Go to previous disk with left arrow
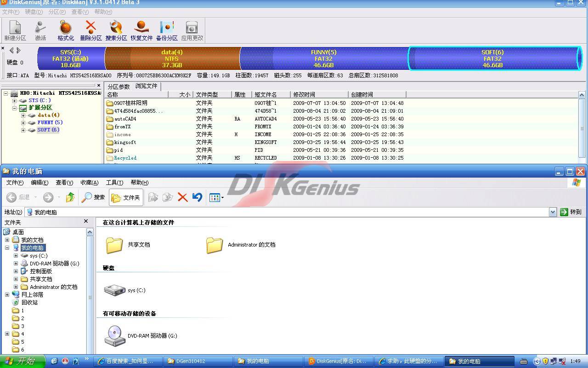 [11, 51]
